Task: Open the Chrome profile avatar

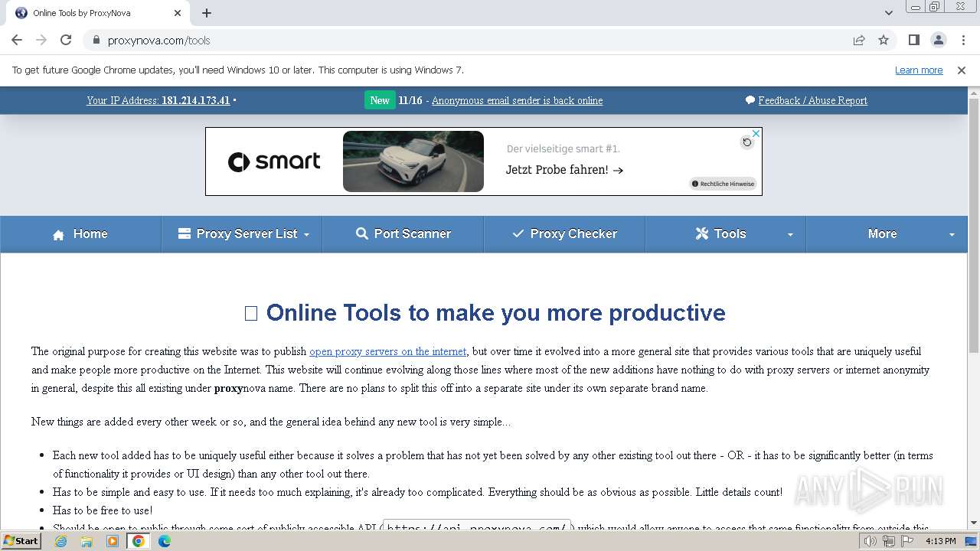Action: 938,40
